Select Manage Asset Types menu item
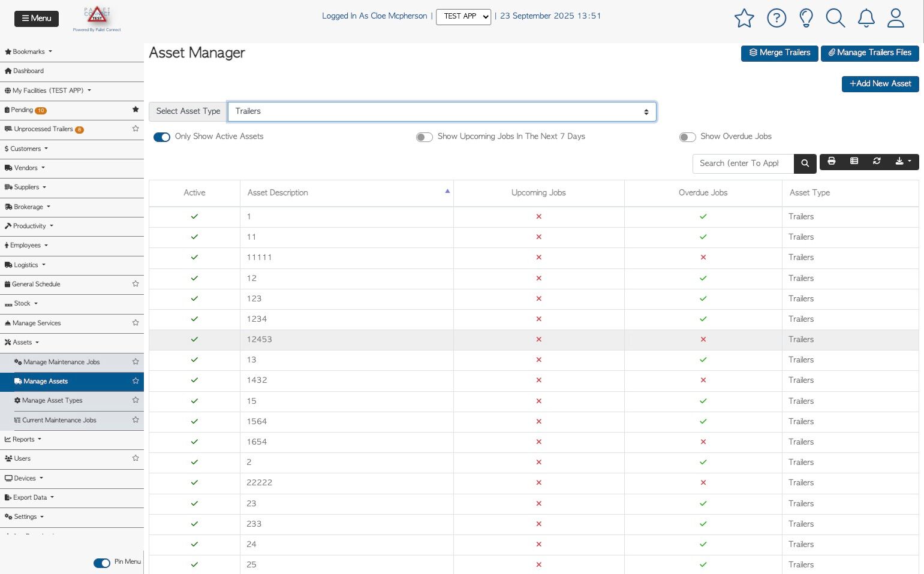Image resolution: width=924 pixels, height=574 pixels. pos(52,400)
